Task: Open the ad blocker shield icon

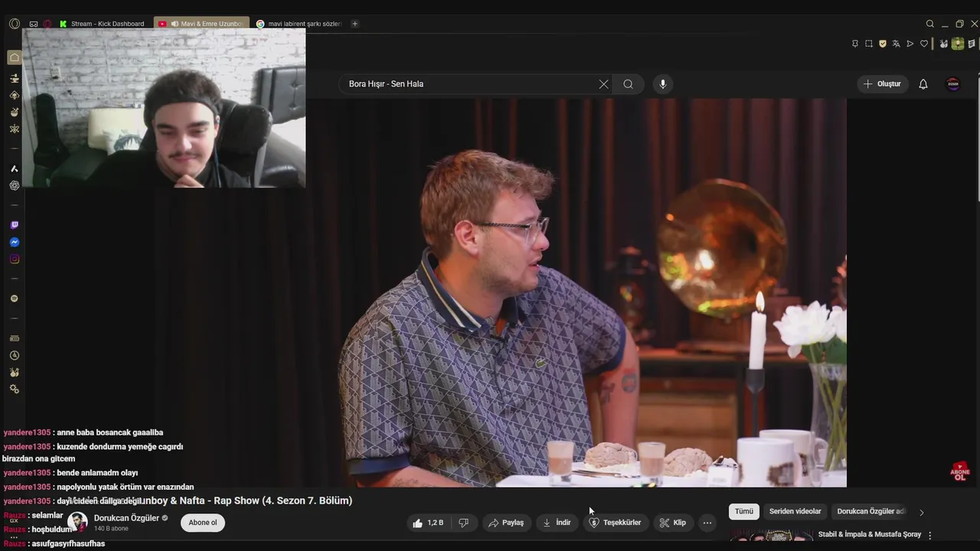Action: [x=883, y=44]
